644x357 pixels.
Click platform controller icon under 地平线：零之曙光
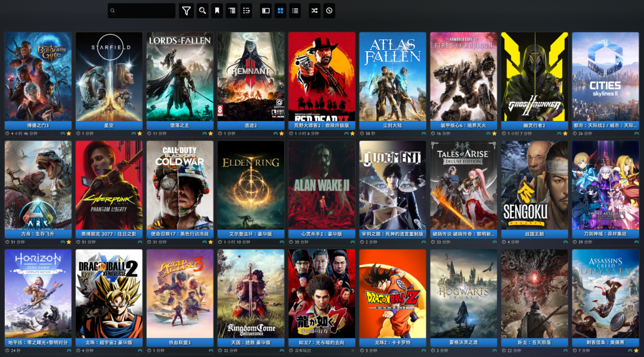69,350
